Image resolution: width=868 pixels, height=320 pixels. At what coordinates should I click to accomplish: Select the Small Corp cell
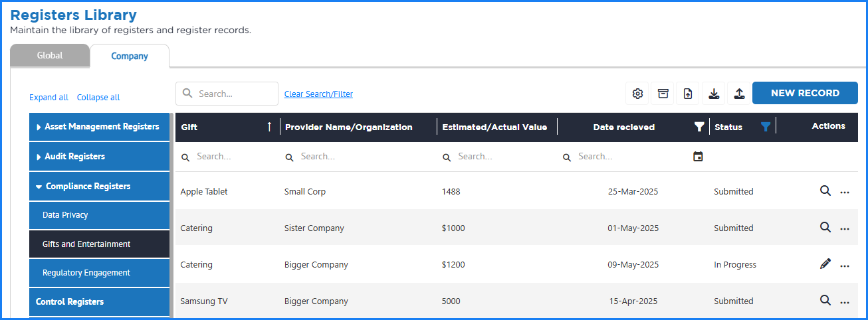305,192
